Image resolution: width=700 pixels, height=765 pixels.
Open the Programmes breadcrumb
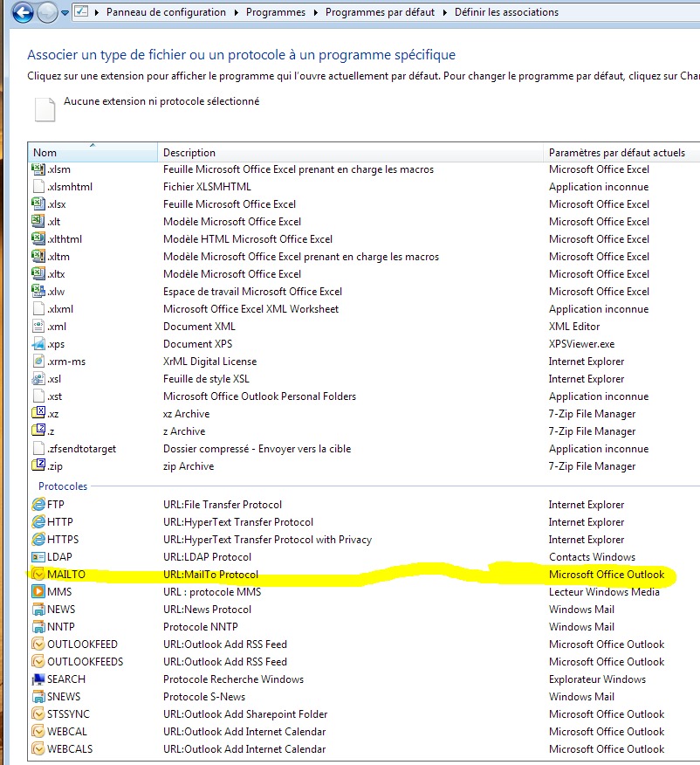tap(276, 12)
